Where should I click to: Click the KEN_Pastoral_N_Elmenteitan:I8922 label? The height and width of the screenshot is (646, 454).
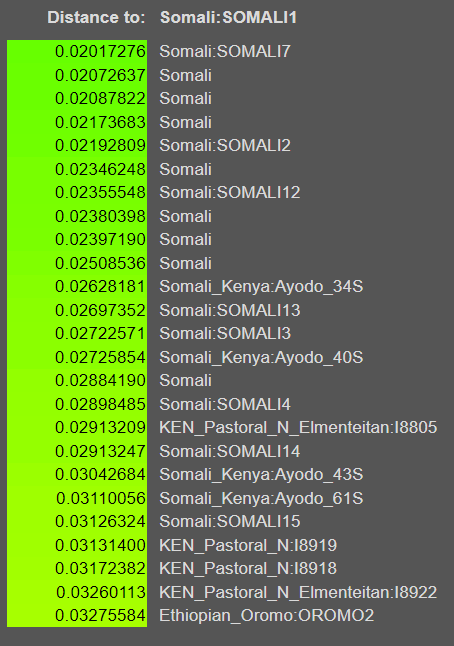click(298, 592)
